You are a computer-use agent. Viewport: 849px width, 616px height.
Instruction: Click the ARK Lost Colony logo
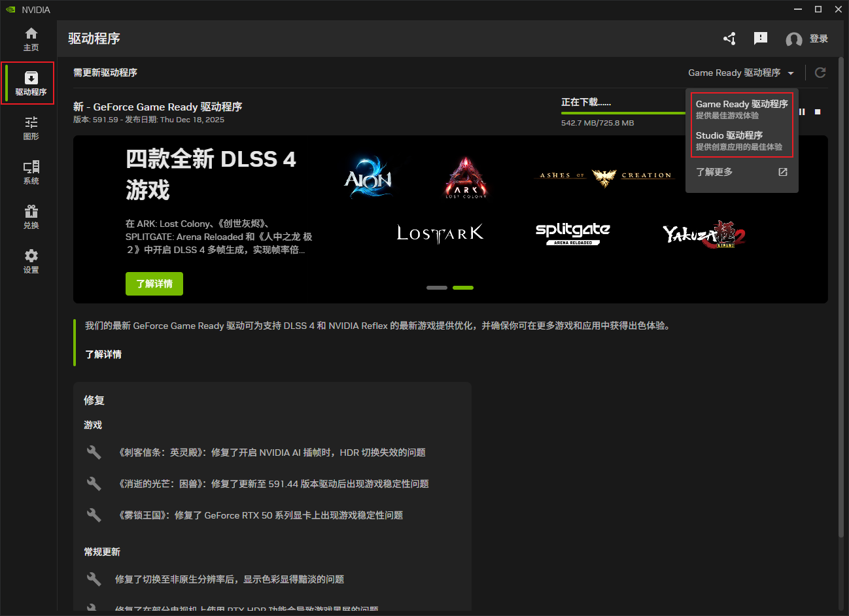(x=466, y=177)
